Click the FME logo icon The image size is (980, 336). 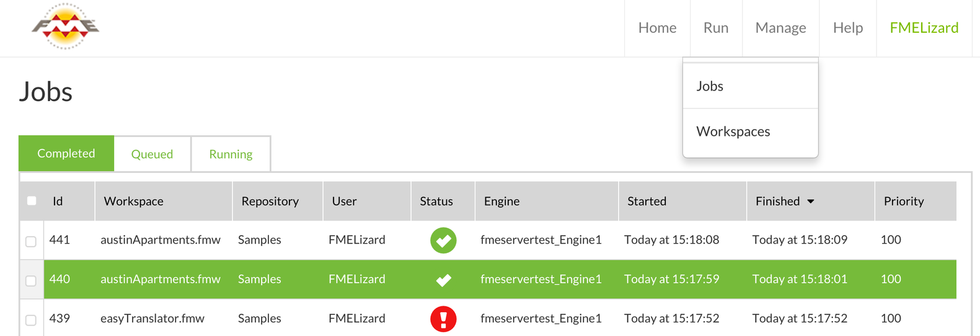pos(66,27)
